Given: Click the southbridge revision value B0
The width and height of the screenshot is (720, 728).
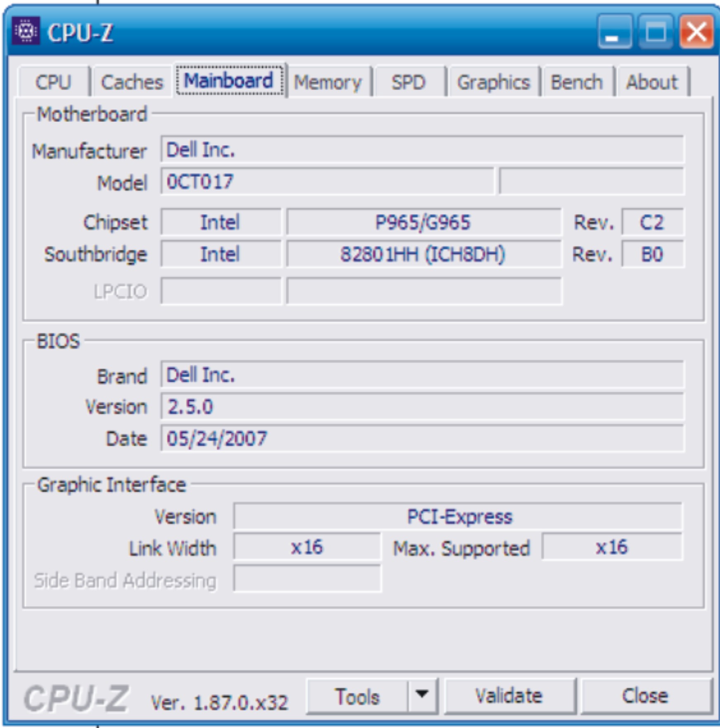Looking at the screenshot, I should click(x=652, y=254).
